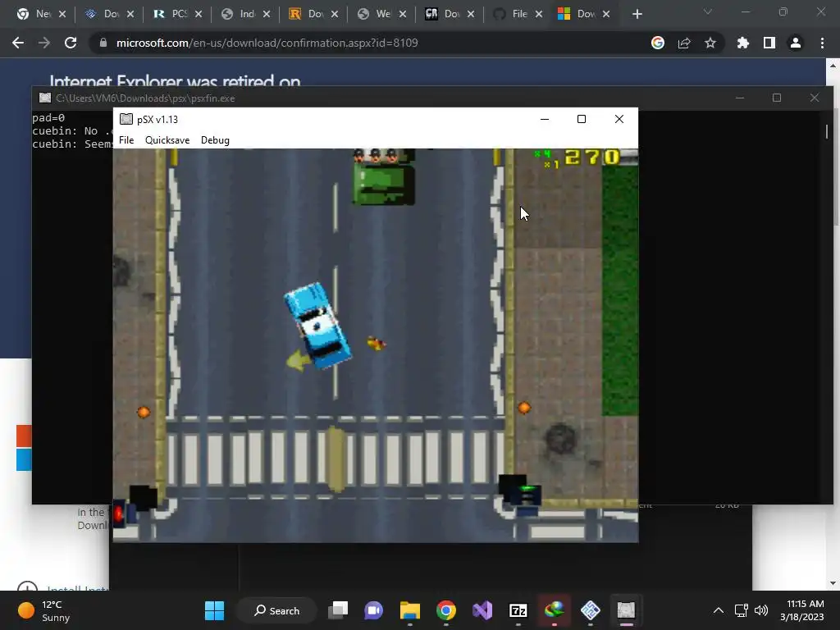Open network settings from tray
This screenshot has height=630, width=840.
741,610
